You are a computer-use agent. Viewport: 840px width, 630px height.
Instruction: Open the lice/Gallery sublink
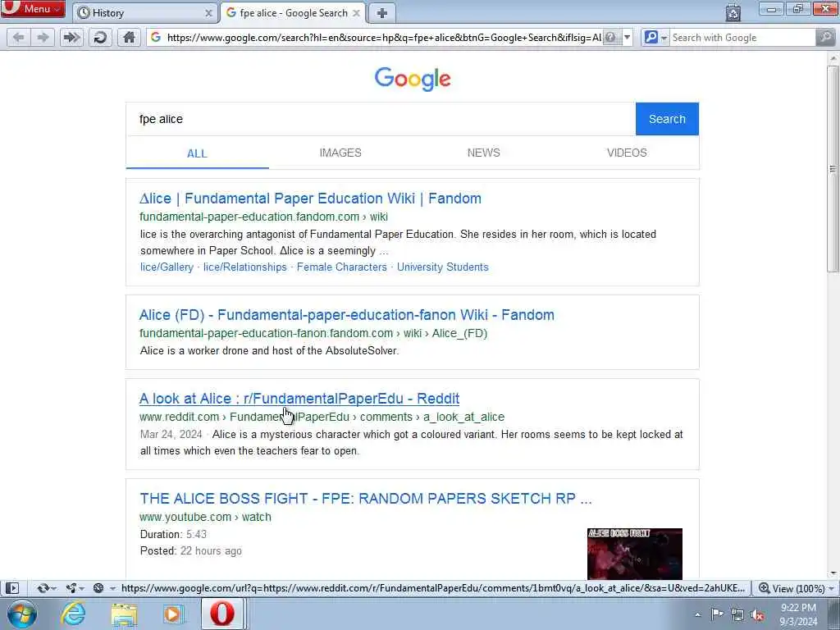point(167,267)
